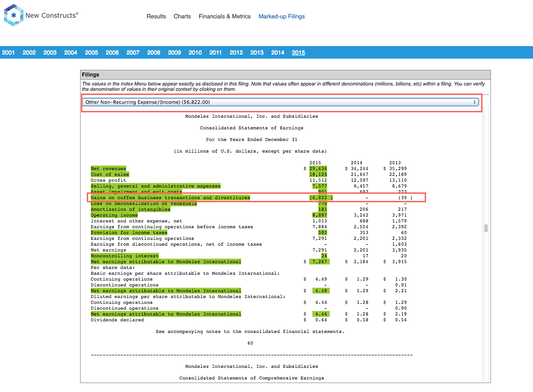Image resolution: width=533 pixels, height=392 pixels.
Task: Click highlighted value 7,577
Action: point(320,186)
